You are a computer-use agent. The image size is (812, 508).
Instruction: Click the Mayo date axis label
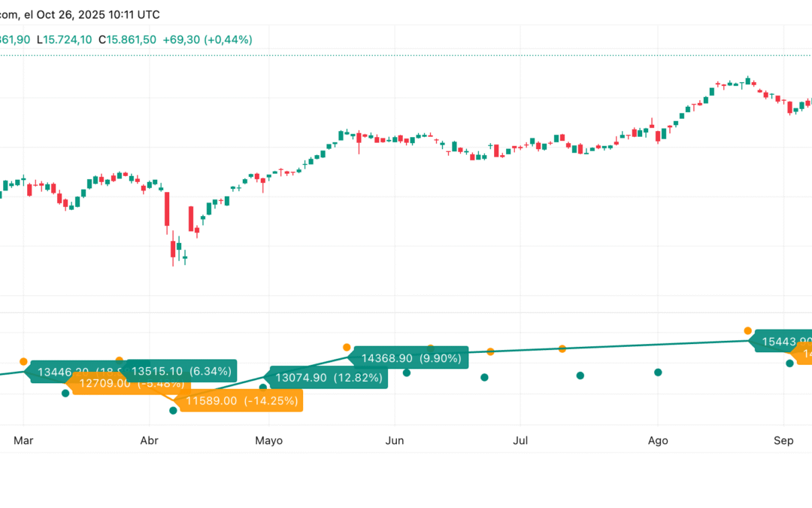click(268, 440)
